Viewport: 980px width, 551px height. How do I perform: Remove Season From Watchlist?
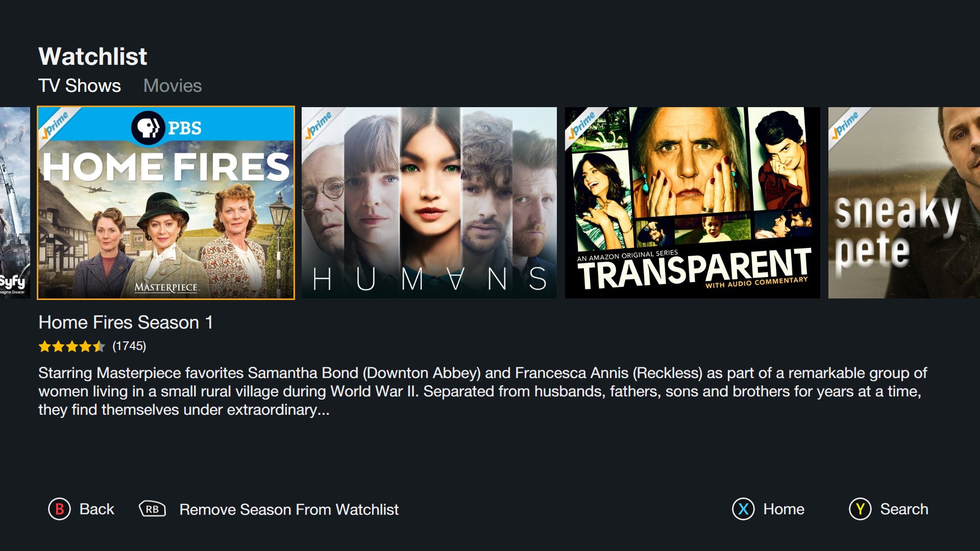pos(289,509)
